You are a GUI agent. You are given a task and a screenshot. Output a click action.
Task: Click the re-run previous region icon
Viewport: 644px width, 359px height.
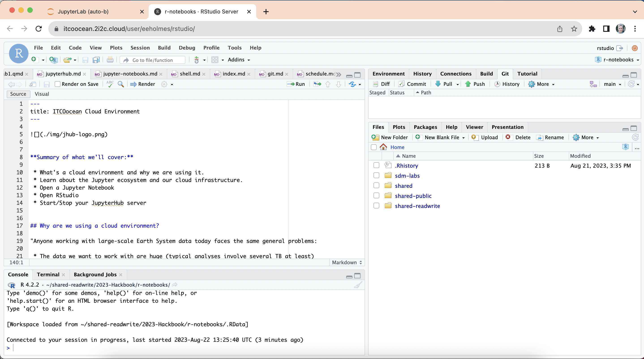(318, 84)
